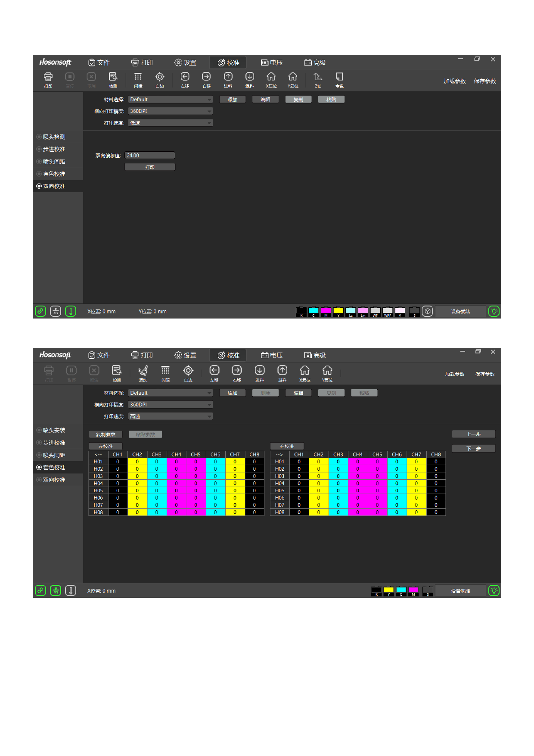The image size is (534, 756).
Task: Click the 下一步 next step button
Action: click(473, 449)
